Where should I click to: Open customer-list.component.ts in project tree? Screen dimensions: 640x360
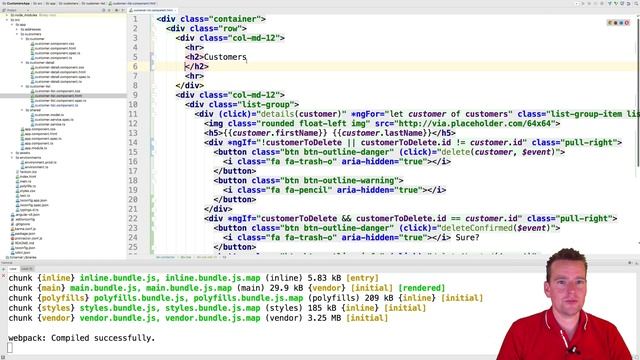tap(55, 105)
